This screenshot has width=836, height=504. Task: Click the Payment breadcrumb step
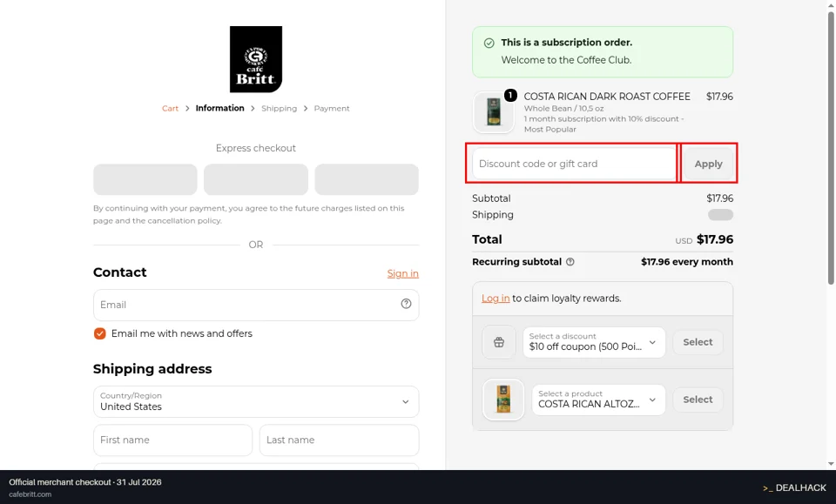pos(332,108)
